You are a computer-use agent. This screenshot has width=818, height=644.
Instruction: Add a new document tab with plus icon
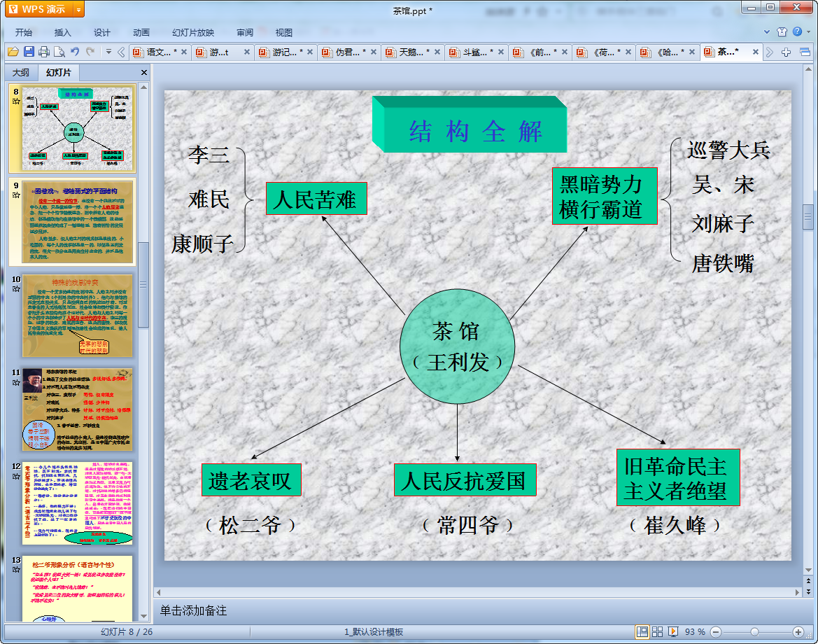787,52
